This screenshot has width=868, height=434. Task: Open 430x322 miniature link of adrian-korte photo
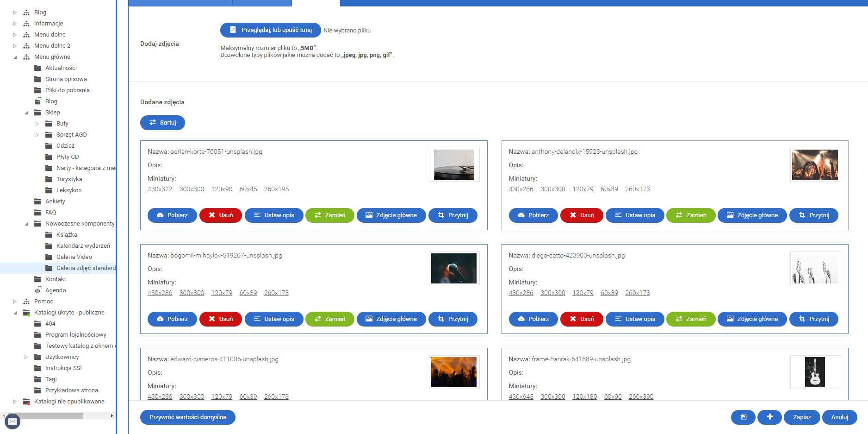(160, 189)
